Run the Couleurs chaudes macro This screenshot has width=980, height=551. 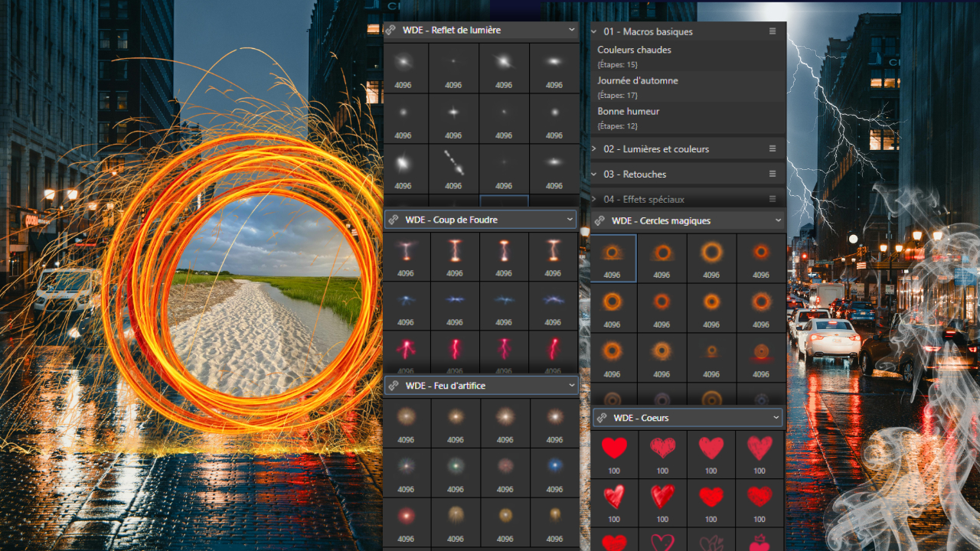634,50
